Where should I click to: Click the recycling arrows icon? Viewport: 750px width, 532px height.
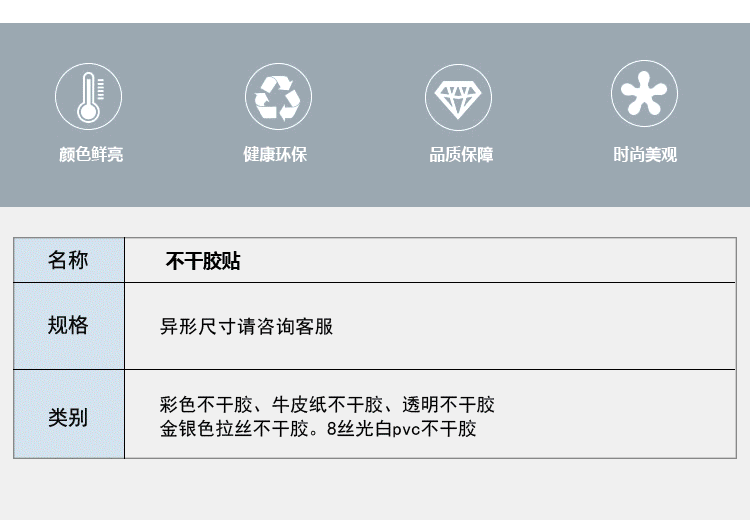[x=278, y=97]
